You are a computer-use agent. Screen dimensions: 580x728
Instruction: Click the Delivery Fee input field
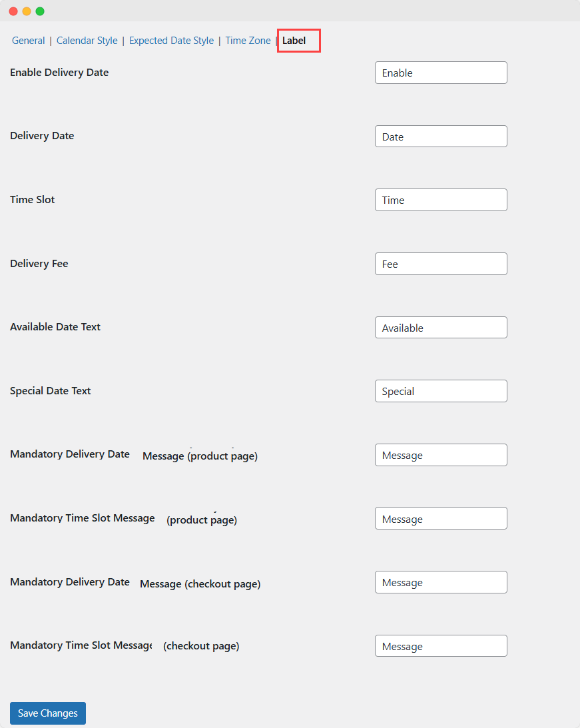(x=441, y=264)
